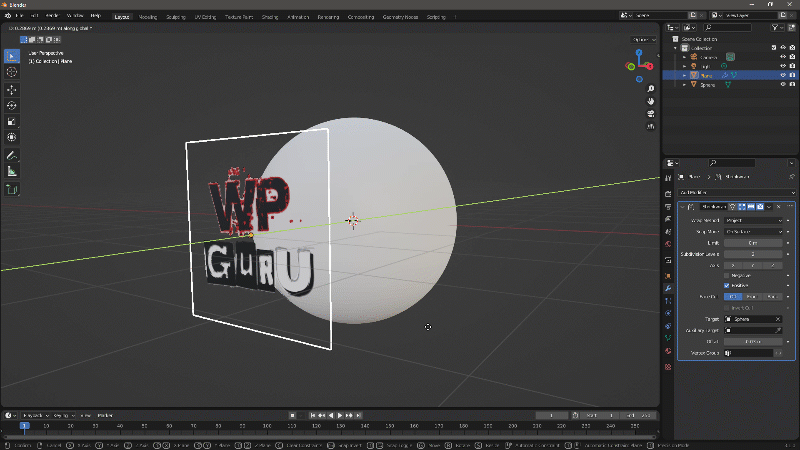Viewport: 800px width, 450px height.
Task: Hide the Light object in viewport
Action: click(x=783, y=66)
